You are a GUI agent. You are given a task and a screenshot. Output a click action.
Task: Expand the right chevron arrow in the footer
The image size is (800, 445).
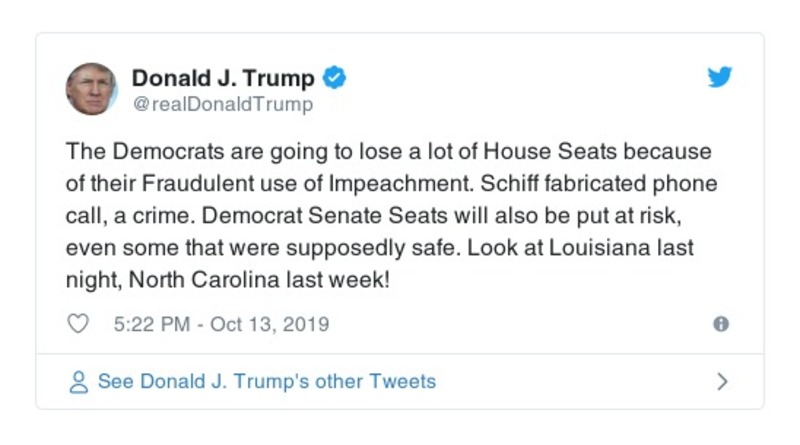click(x=722, y=382)
